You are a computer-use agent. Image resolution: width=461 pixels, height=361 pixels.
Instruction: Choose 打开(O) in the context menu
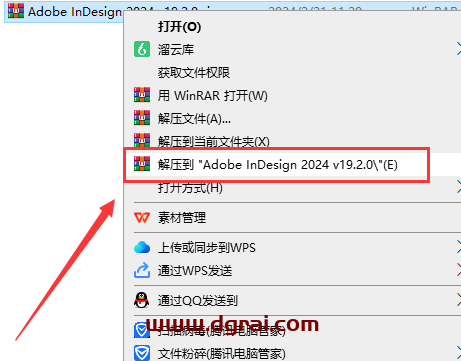pyautogui.click(x=179, y=27)
